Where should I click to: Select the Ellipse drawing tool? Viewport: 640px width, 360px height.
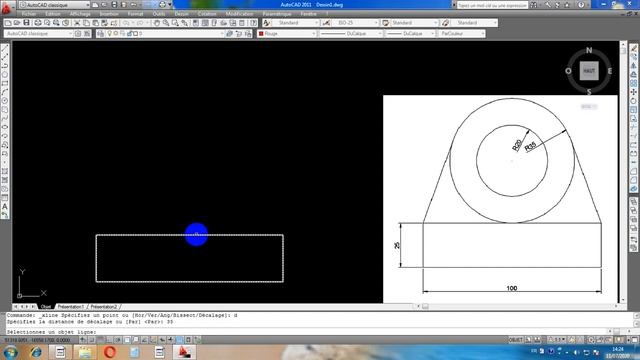[5, 127]
